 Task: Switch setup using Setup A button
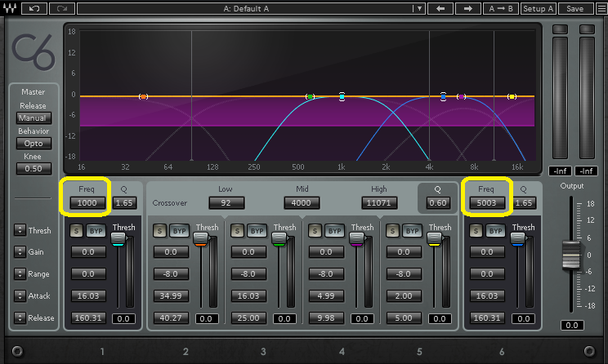(539, 8)
